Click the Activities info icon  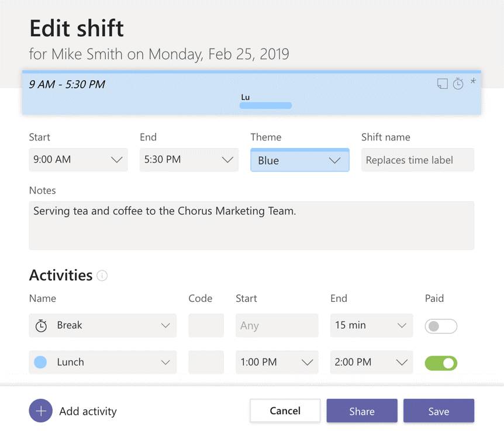pyautogui.click(x=102, y=276)
